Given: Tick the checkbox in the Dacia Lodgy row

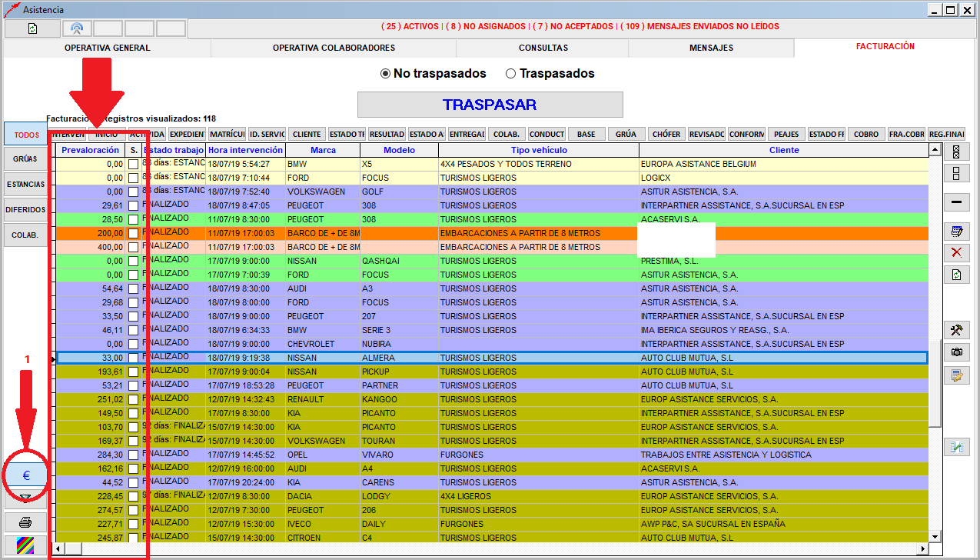Looking at the screenshot, I should click(134, 496).
